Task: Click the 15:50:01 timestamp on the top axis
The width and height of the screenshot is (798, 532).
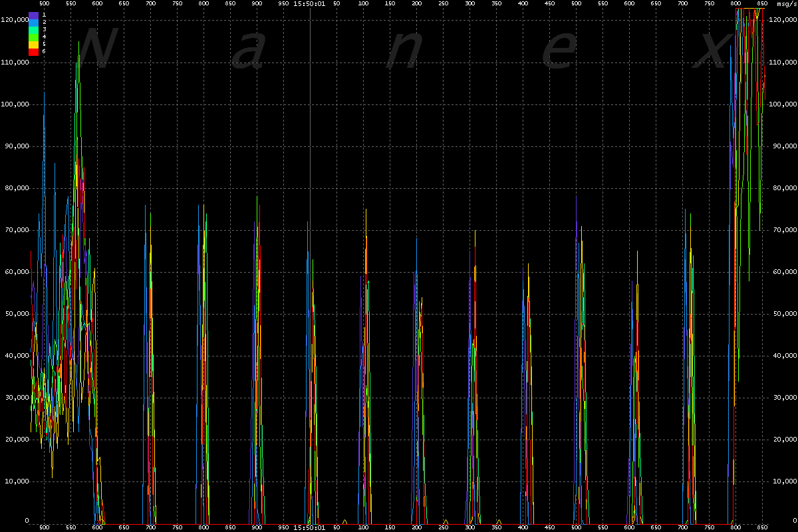Action: coord(309,4)
